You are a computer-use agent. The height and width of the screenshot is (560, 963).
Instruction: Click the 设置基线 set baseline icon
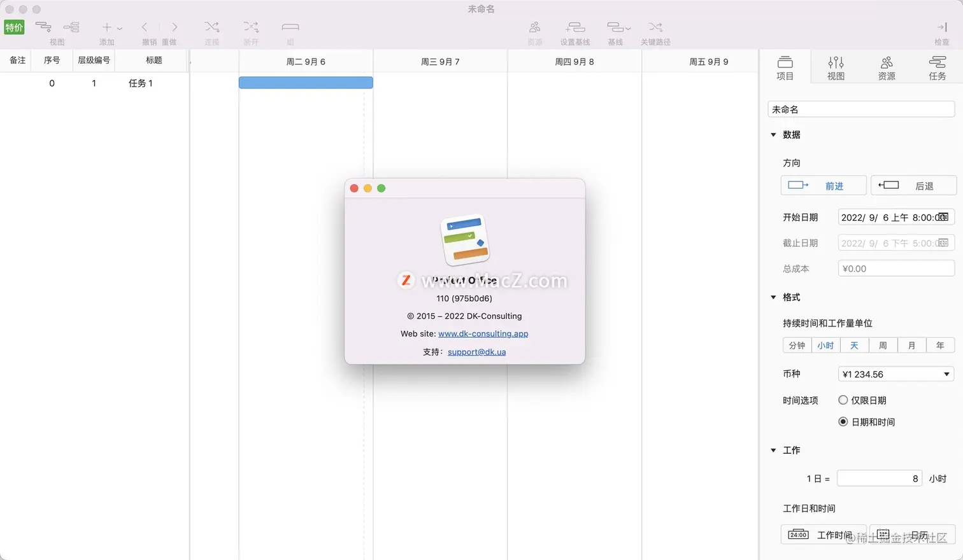click(x=575, y=27)
